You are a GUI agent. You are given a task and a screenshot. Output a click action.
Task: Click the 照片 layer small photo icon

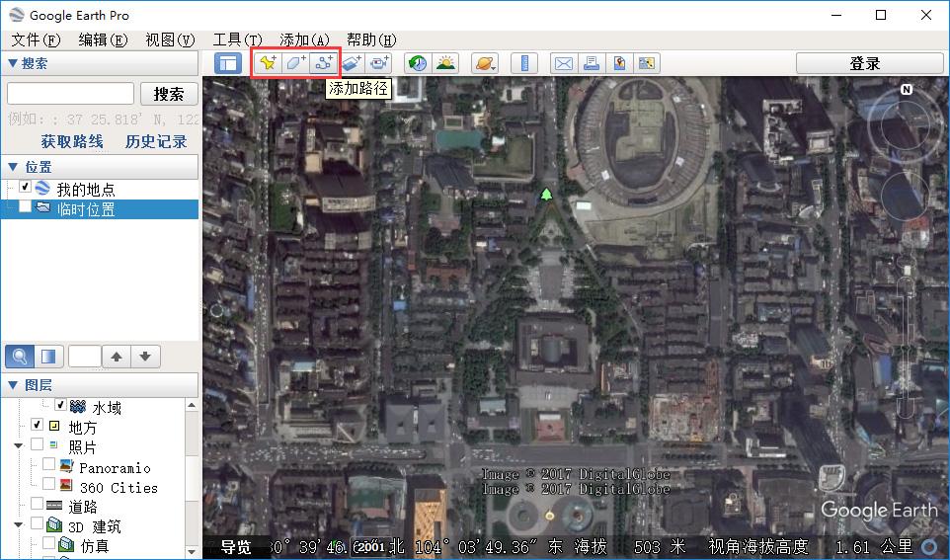[53, 445]
